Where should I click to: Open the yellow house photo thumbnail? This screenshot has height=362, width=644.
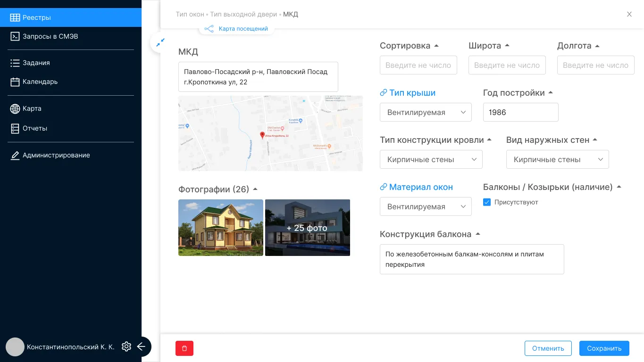pyautogui.click(x=221, y=228)
